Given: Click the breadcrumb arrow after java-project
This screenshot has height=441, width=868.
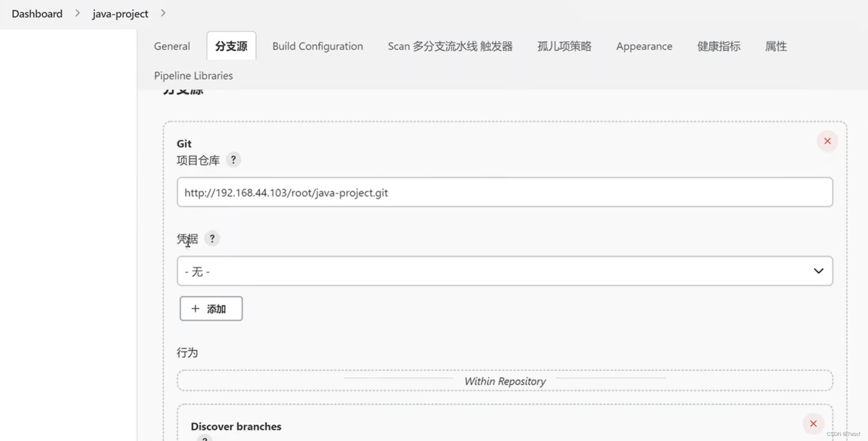Looking at the screenshot, I should (163, 13).
